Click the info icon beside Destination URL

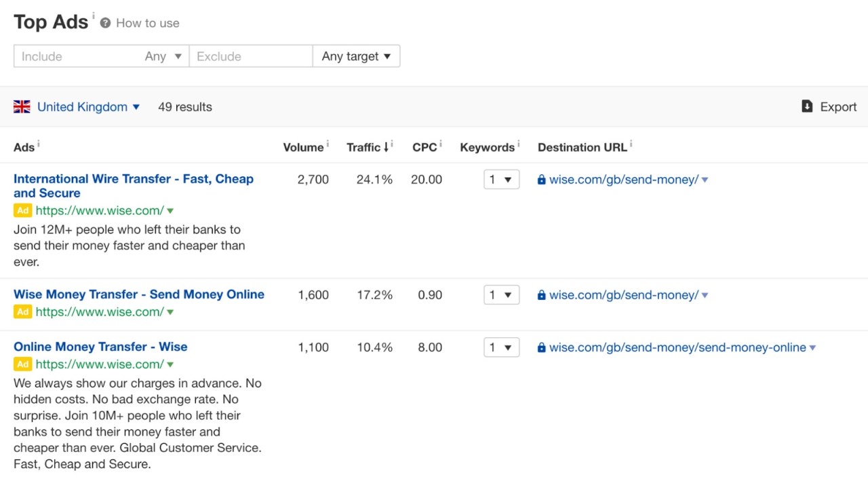pos(631,144)
